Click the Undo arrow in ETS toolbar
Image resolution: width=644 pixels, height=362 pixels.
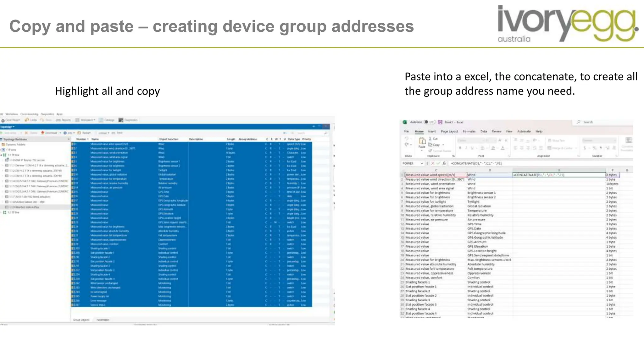(x=27, y=120)
